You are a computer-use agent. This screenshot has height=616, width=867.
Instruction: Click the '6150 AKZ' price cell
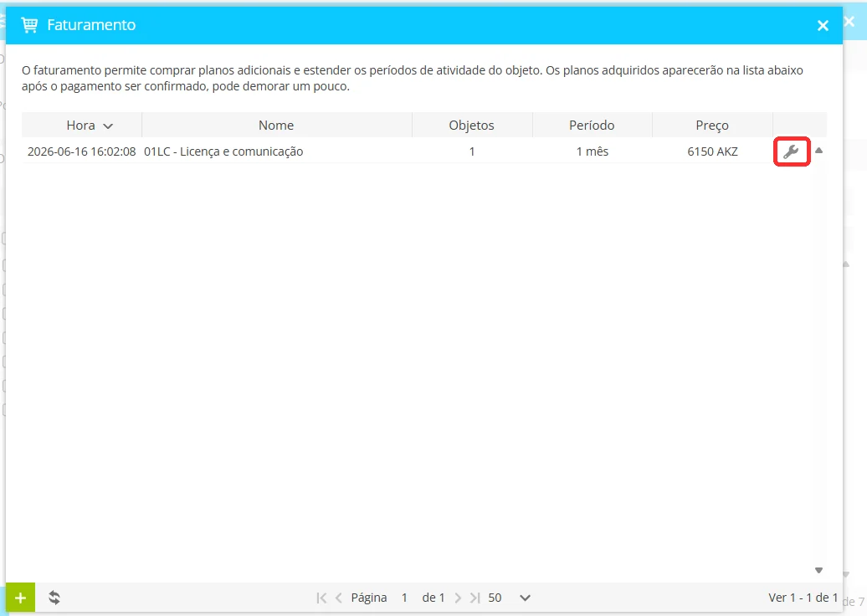[x=713, y=151]
